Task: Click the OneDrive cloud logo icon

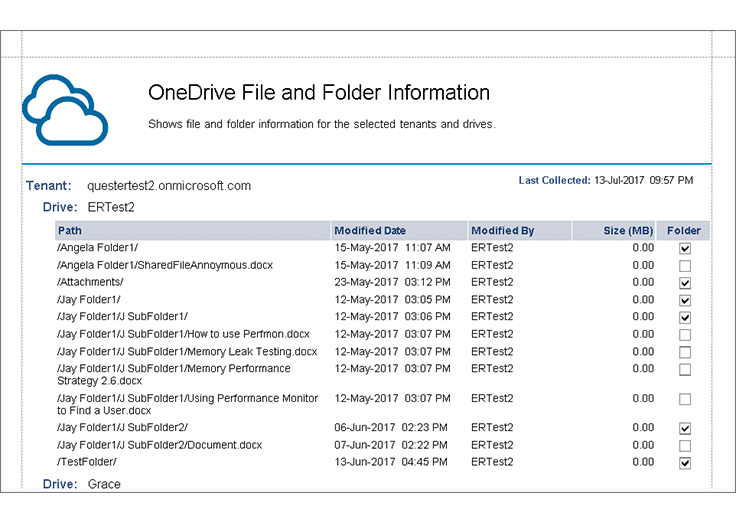Action: [x=65, y=110]
